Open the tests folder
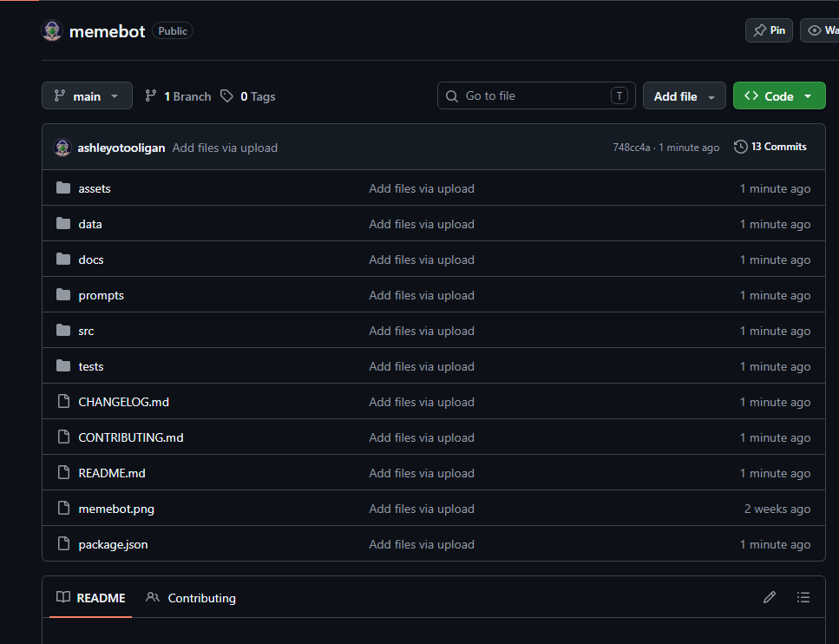 [x=91, y=367]
